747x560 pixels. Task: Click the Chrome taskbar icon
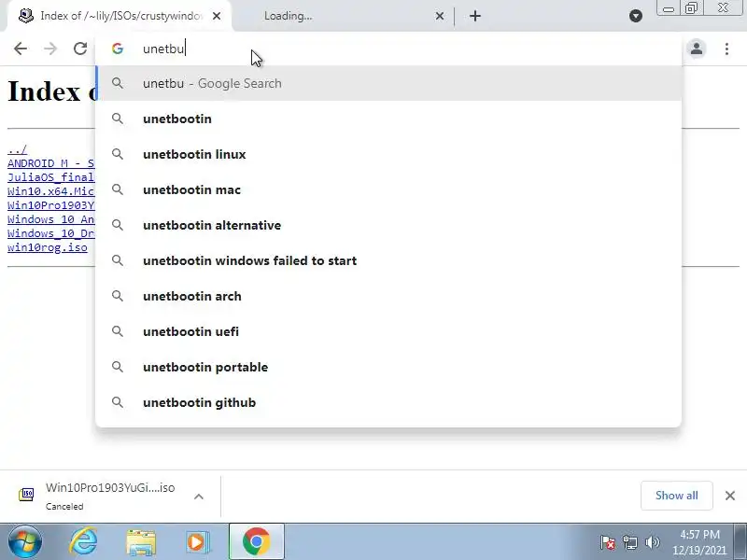click(x=256, y=542)
